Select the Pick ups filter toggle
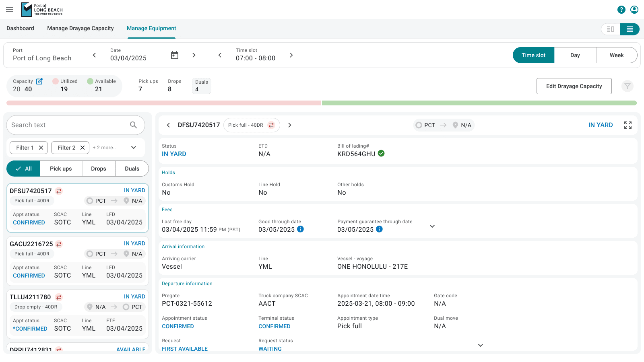Image resolution: width=644 pixels, height=362 pixels. coord(61,169)
